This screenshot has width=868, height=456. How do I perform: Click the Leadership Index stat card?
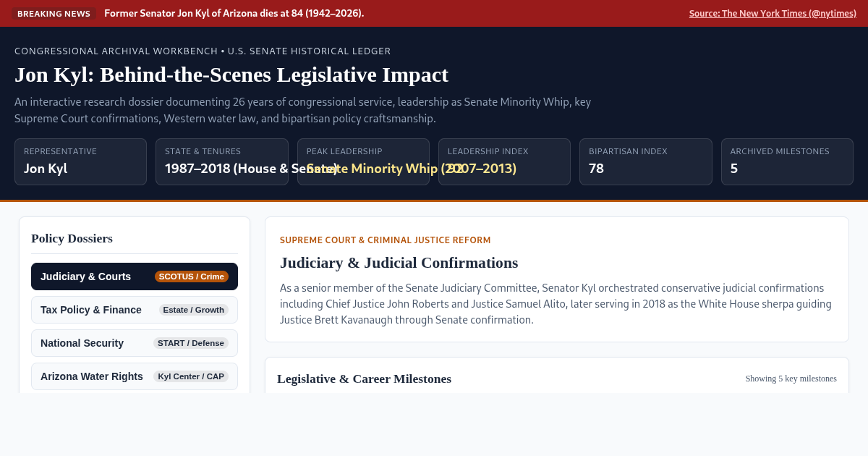pyautogui.click(x=504, y=161)
